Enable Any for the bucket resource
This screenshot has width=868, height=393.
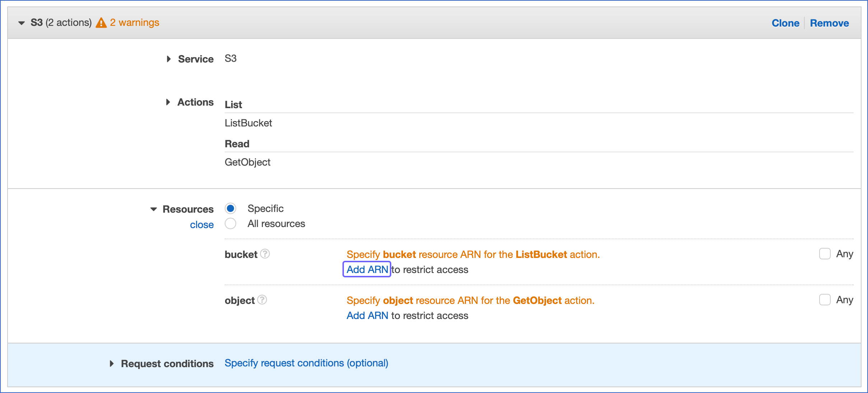[825, 254]
